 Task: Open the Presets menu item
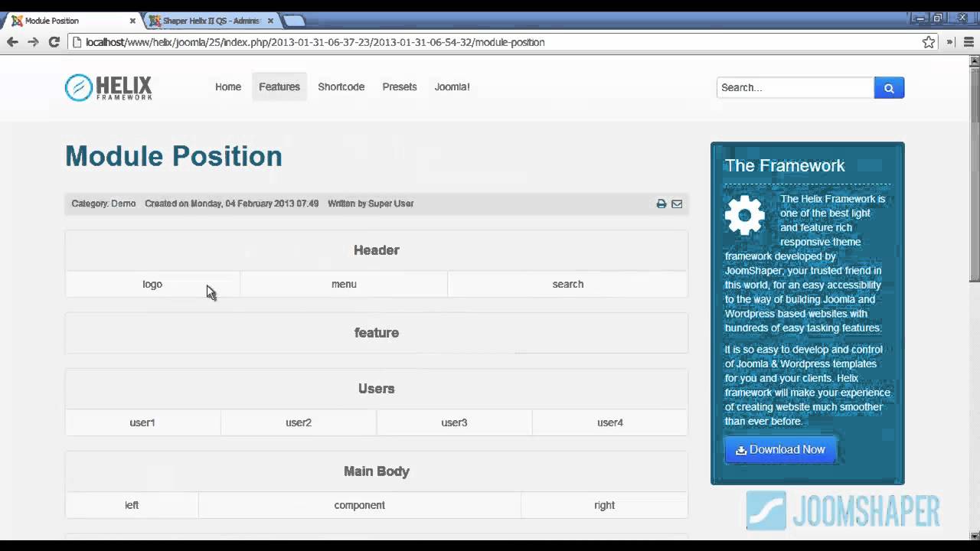pyautogui.click(x=400, y=87)
